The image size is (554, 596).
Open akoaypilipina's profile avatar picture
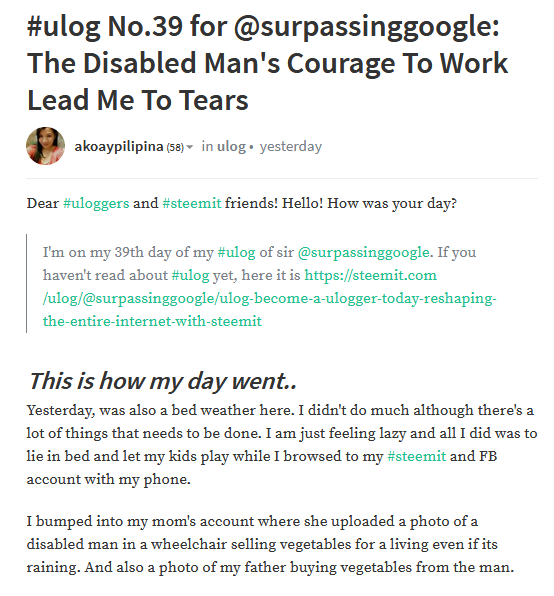pyautogui.click(x=45, y=146)
